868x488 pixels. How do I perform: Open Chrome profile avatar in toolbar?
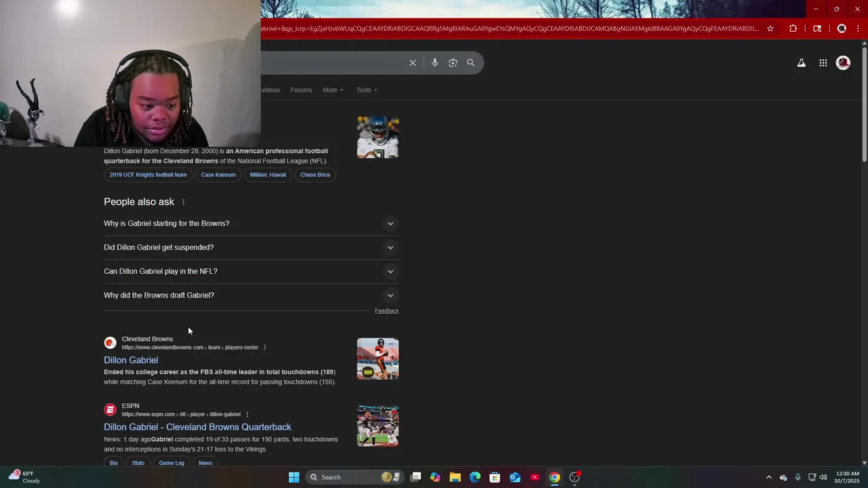coord(842,28)
